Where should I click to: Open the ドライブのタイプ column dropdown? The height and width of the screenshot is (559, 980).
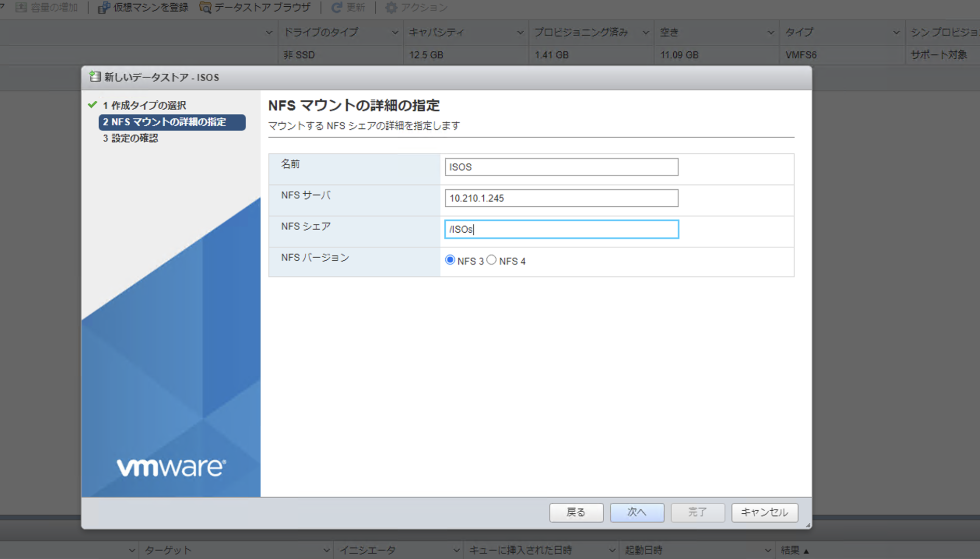click(395, 32)
